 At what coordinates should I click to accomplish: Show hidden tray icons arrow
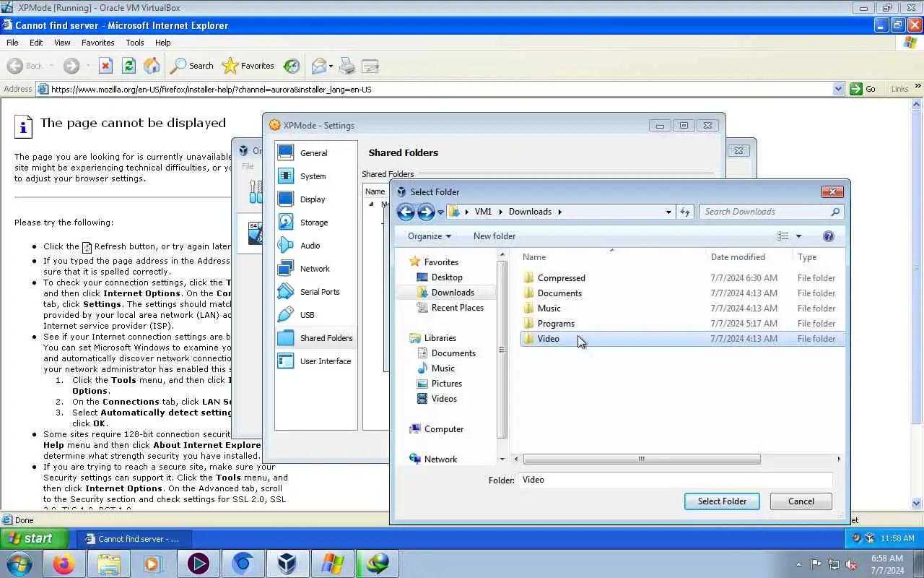click(798, 564)
